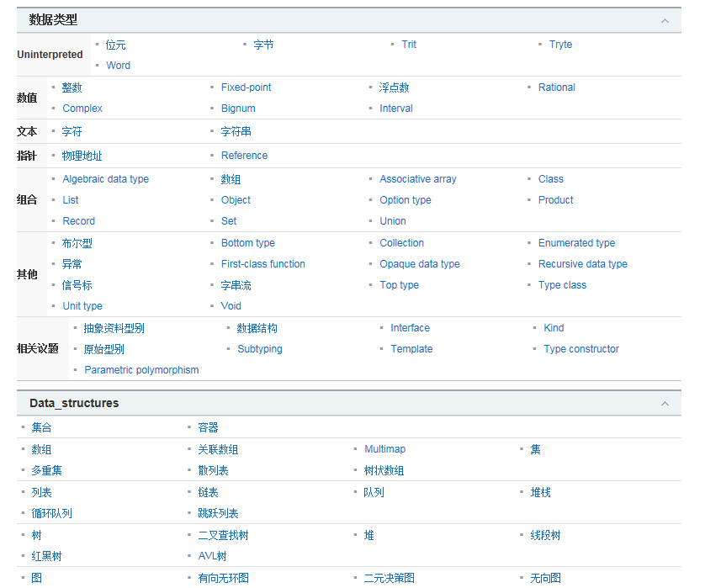Open the 布尔型 link
The height and width of the screenshot is (588, 705).
tap(77, 244)
